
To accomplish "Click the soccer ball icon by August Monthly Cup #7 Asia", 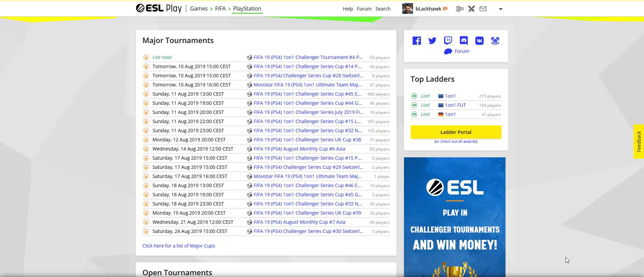I will click(x=250, y=222).
